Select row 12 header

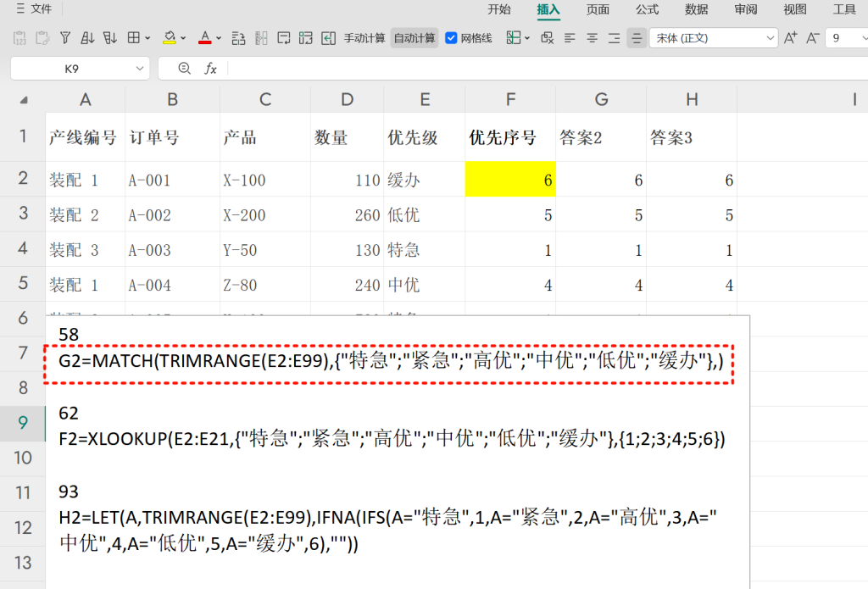pyautogui.click(x=23, y=527)
